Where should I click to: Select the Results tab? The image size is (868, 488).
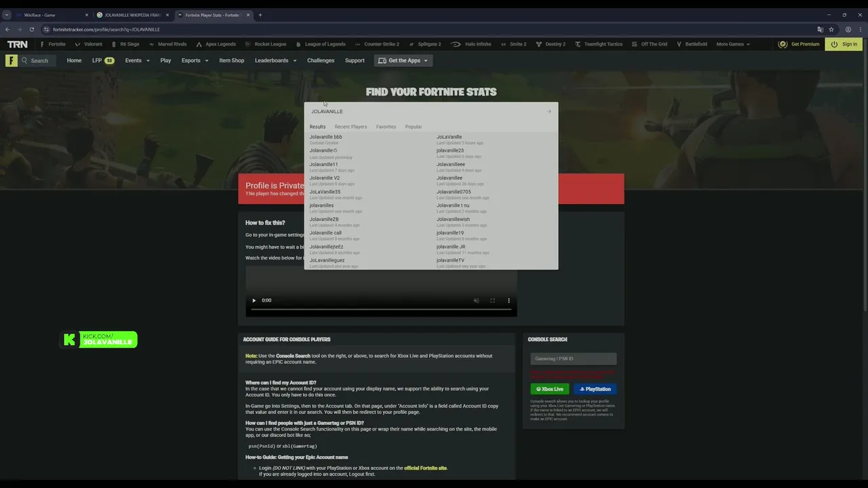[317, 127]
